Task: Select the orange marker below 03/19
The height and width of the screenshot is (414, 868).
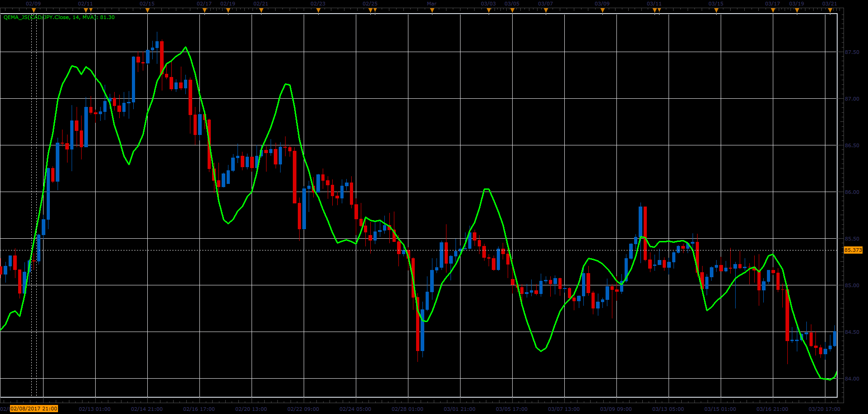Action: tap(797, 10)
